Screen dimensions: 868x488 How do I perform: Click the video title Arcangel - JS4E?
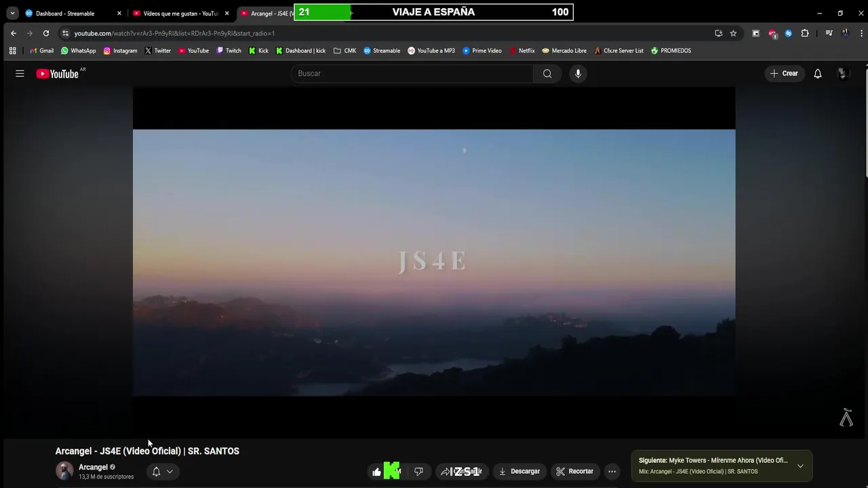(x=147, y=451)
